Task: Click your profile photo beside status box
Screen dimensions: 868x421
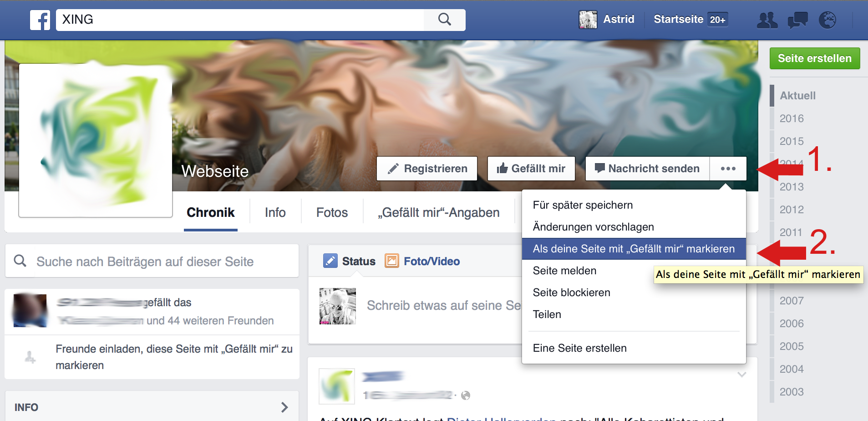Action: point(338,306)
